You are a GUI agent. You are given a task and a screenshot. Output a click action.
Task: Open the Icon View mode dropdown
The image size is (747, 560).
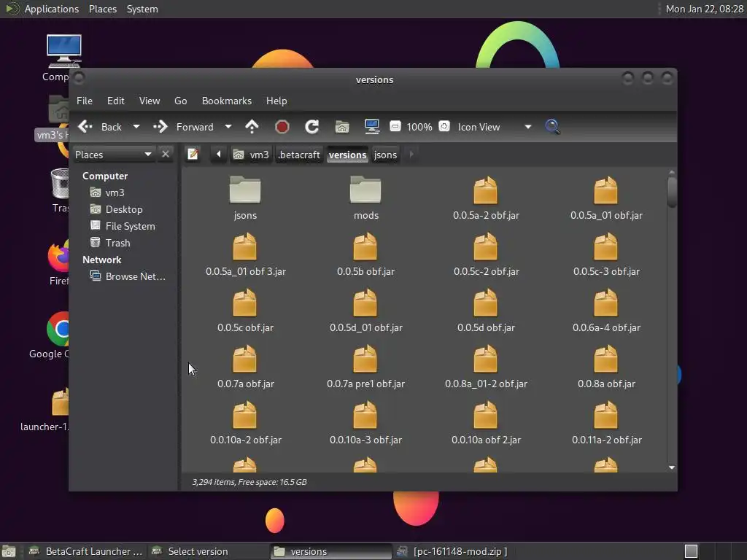click(527, 127)
